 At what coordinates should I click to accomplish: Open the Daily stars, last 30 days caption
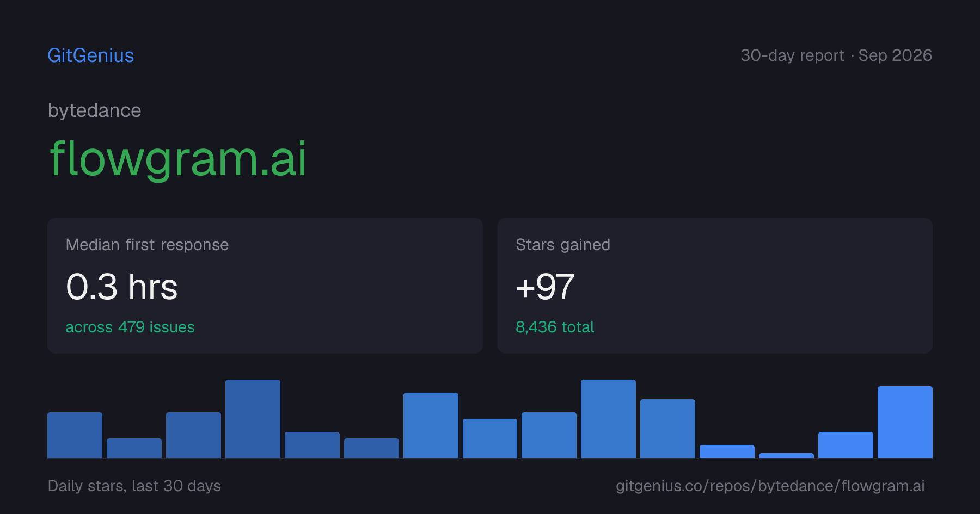[x=134, y=486]
